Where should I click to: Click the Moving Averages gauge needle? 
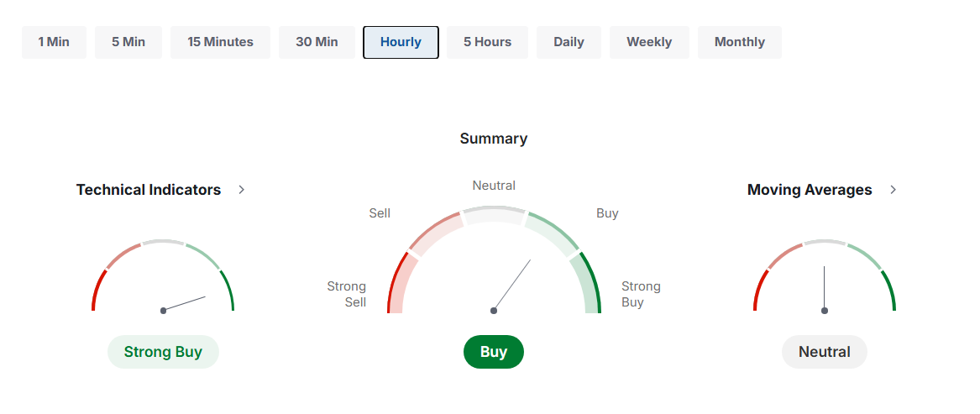pos(825,288)
